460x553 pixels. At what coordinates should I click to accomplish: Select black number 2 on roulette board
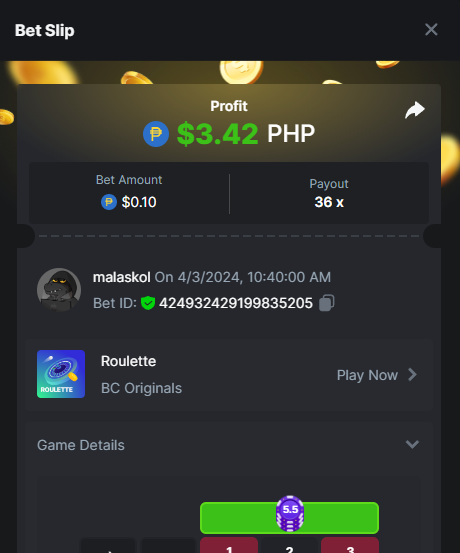[x=289, y=545]
